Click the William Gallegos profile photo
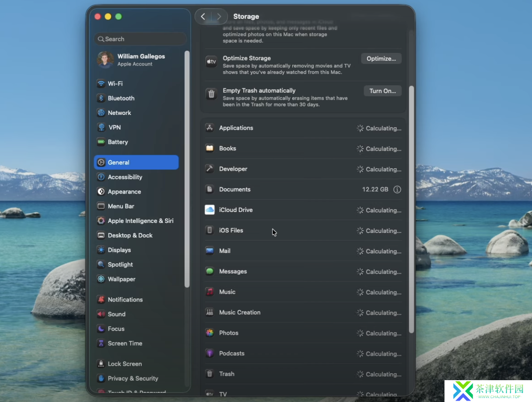The image size is (532, 402). (105, 60)
